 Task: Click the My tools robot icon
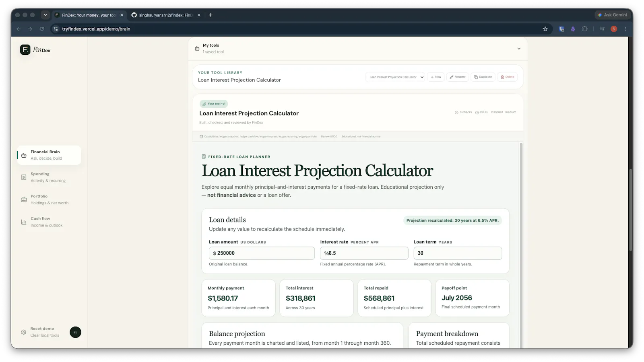(x=197, y=49)
